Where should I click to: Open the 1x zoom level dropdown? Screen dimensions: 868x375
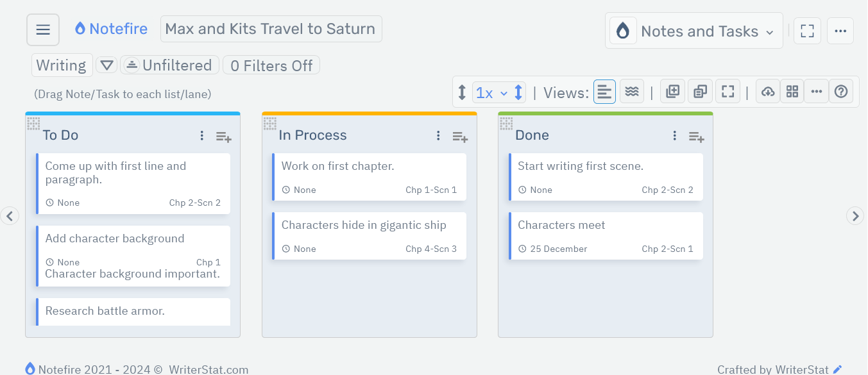click(492, 92)
